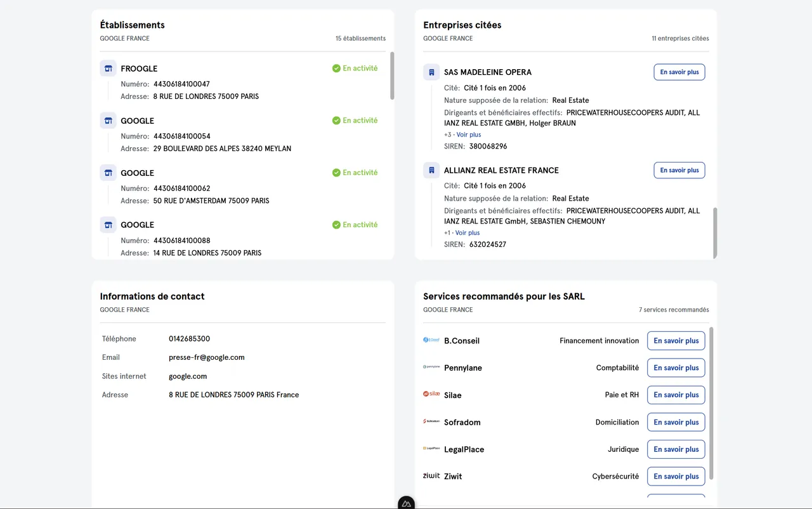Click the LegalPlace service name
This screenshot has height=509, width=812.
[464, 449]
